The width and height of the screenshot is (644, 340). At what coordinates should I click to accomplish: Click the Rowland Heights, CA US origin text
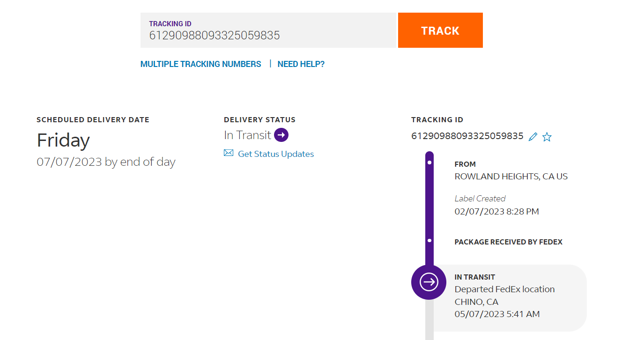[x=511, y=177]
